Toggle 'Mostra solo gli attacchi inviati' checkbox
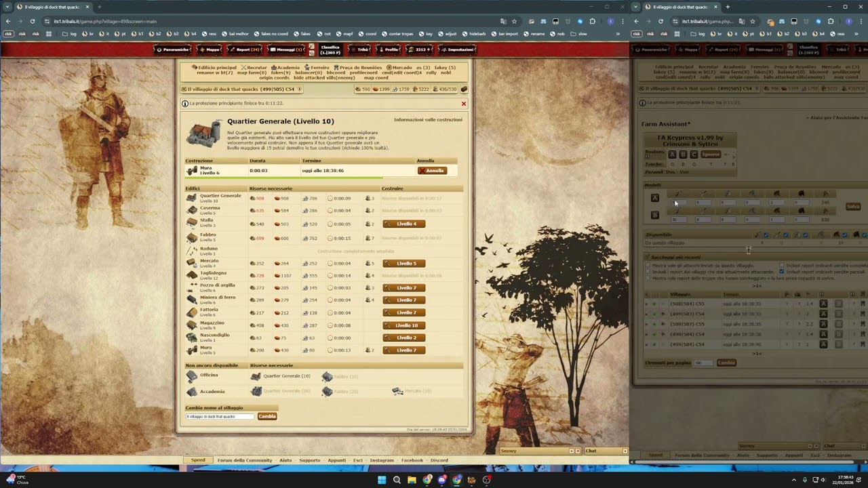The width and height of the screenshot is (868, 488). (x=648, y=266)
